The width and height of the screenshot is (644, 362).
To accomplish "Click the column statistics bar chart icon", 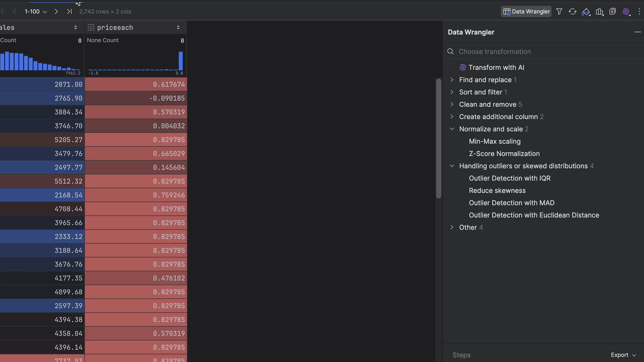I will tap(599, 12).
